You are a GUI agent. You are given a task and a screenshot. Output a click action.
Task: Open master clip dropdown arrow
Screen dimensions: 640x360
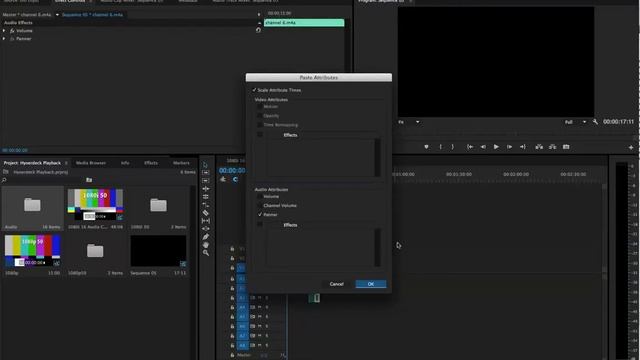[x=57, y=15]
